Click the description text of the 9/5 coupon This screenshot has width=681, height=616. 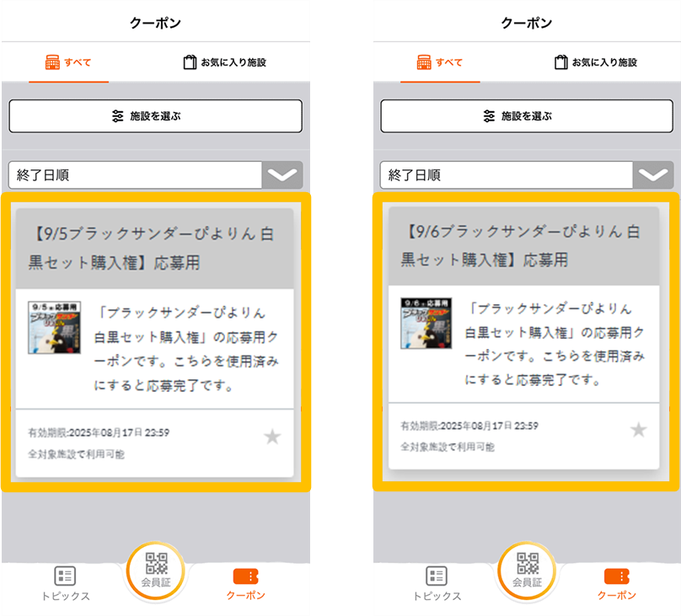pos(186,349)
